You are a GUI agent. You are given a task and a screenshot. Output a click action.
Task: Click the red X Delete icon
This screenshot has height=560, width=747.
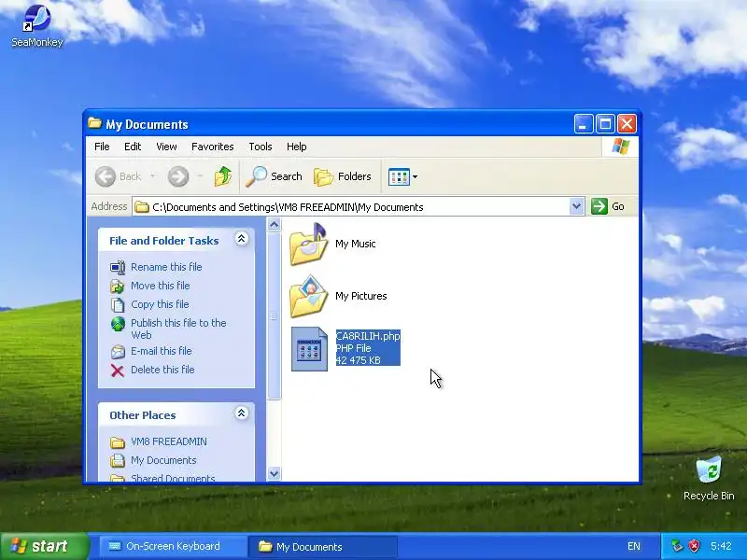[118, 371]
